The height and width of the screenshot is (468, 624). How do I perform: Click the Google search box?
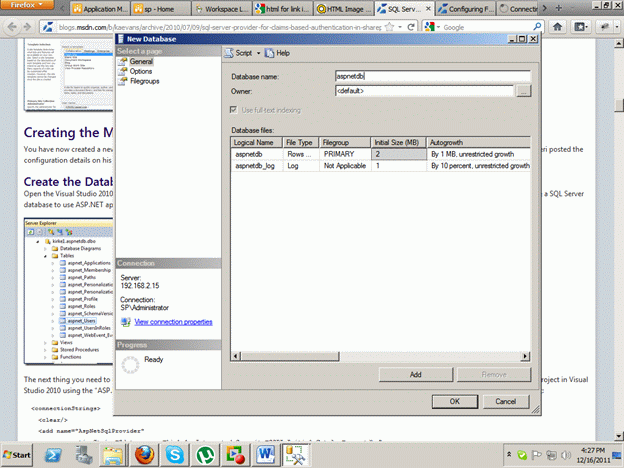coord(487,27)
